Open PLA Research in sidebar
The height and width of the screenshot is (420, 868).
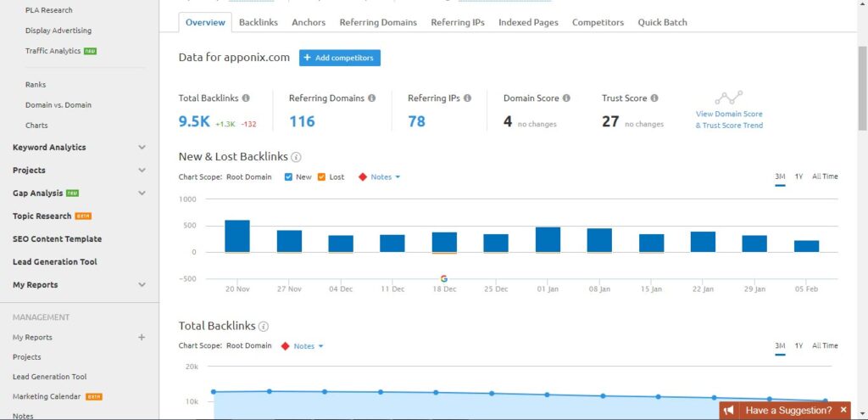[48, 10]
